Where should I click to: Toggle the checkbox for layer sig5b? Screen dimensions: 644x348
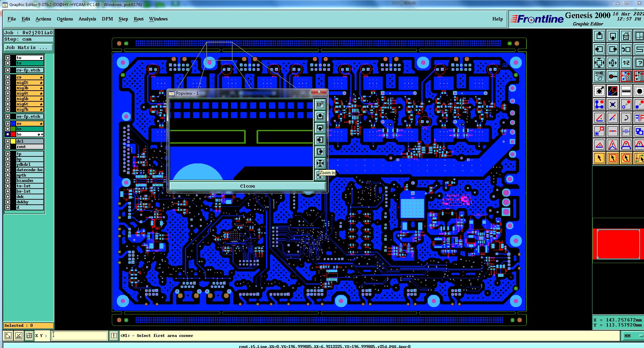(x=8, y=99)
